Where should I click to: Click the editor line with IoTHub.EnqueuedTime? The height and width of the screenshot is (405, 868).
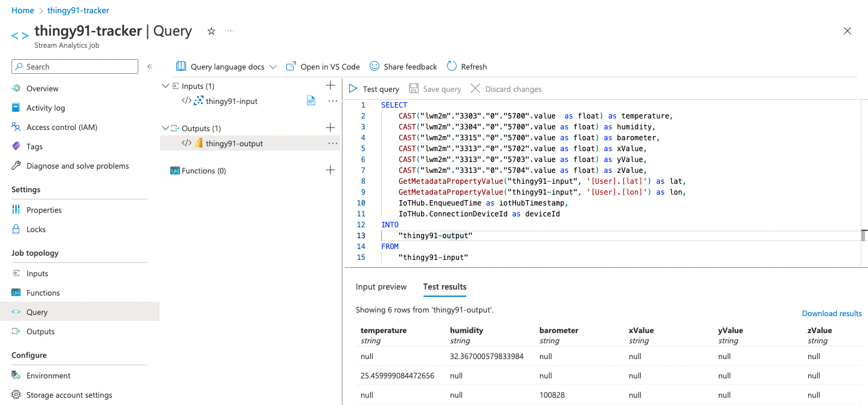click(483, 203)
